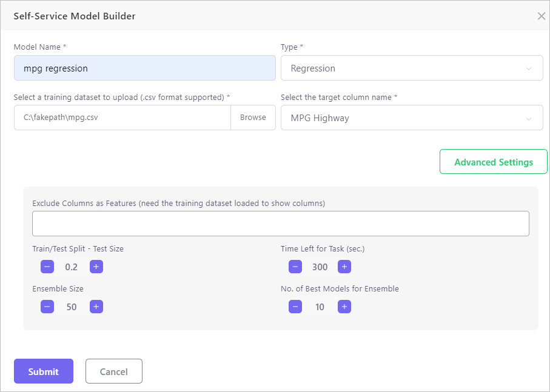
Task: Expand the target column name dropdown
Action: click(x=411, y=118)
